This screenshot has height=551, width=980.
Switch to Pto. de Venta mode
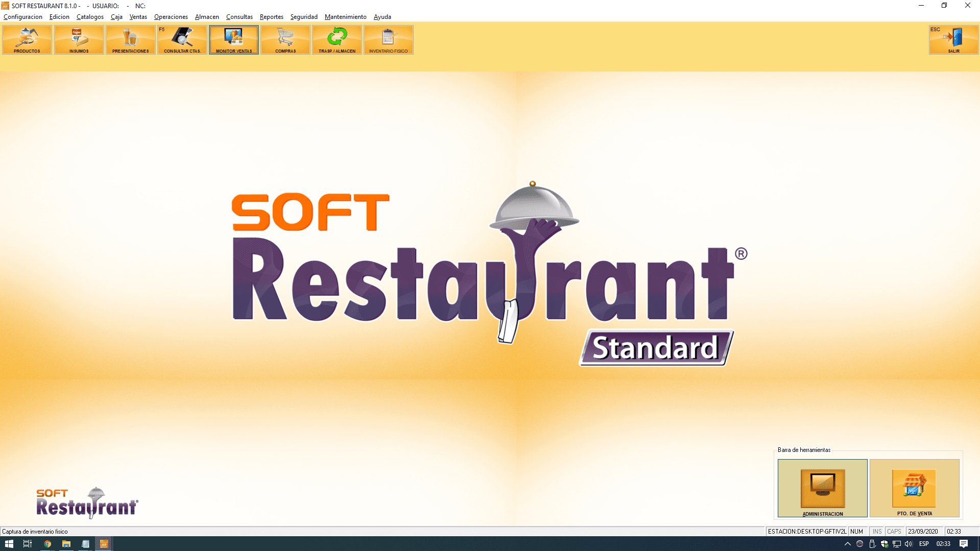(x=914, y=488)
